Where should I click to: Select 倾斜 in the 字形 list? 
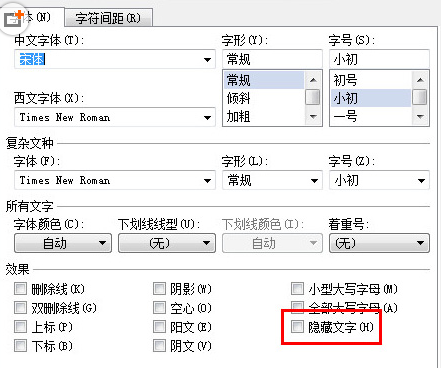[x=264, y=98]
